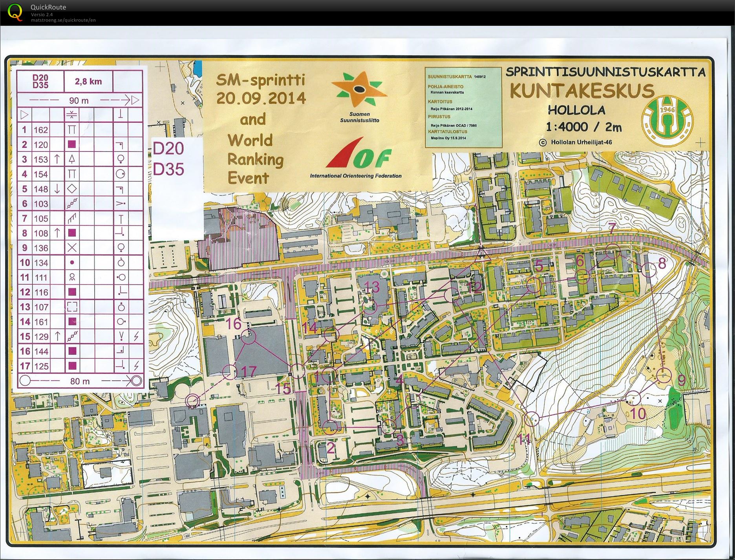This screenshot has width=735, height=560.
Task: Click control circle 14 on the map
Action: [x=332, y=334]
